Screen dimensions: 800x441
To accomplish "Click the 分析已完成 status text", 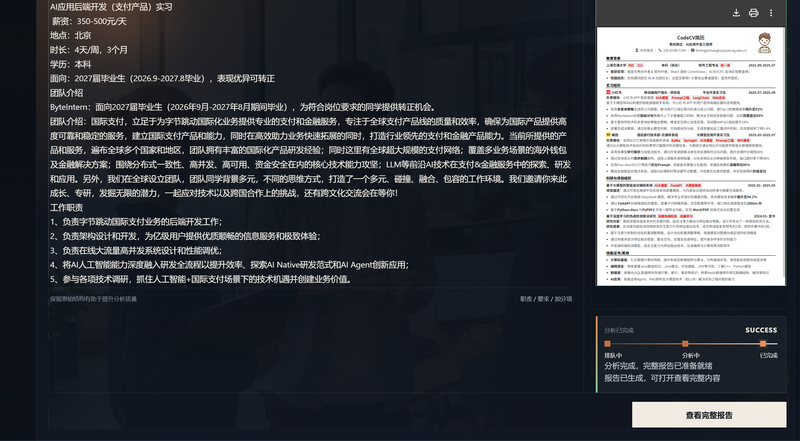I will [619, 330].
